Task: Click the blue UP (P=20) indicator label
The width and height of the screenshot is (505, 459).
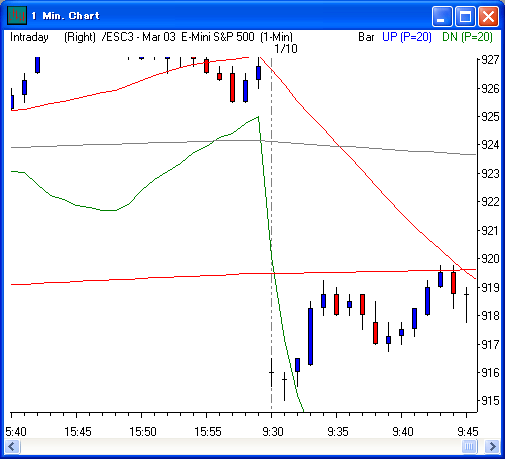Action: [x=407, y=37]
